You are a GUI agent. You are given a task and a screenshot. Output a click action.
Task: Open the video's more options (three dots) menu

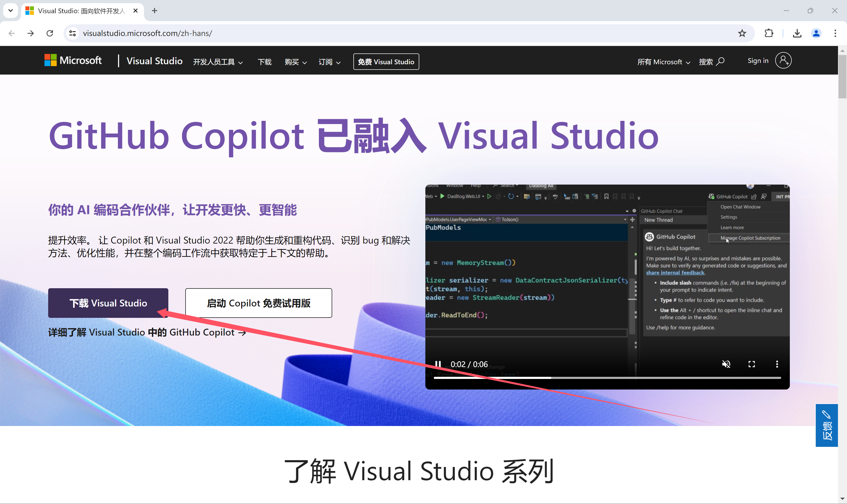[777, 364]
